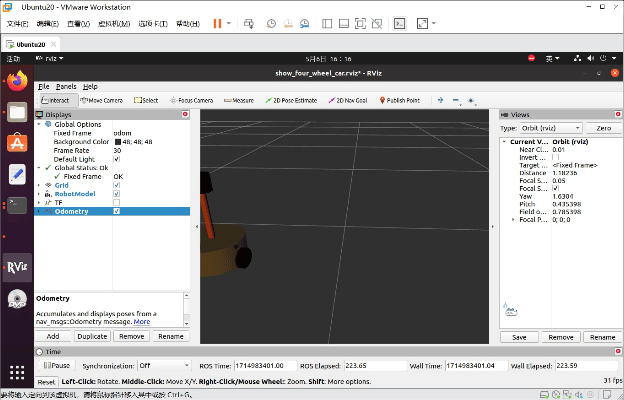
Task: Click the Reset button in status bar
Action: (46, 382)
